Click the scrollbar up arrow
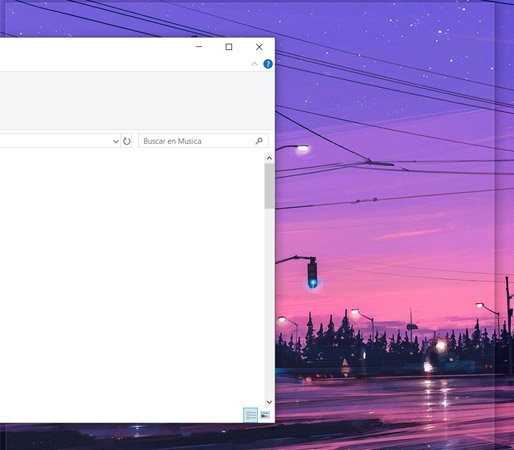This screenshot has width=514, height=450. (269, 158)
